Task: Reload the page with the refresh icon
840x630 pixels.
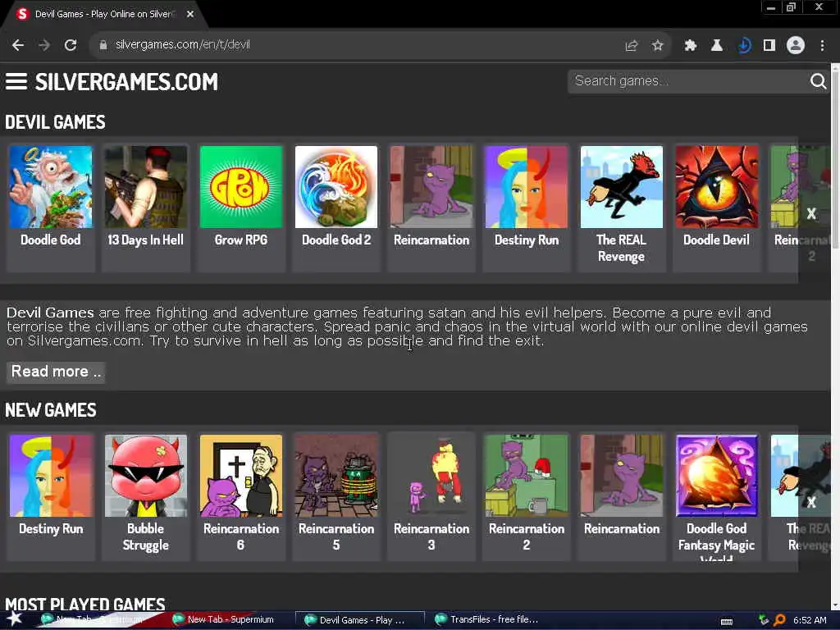Action: click(71, 45)
